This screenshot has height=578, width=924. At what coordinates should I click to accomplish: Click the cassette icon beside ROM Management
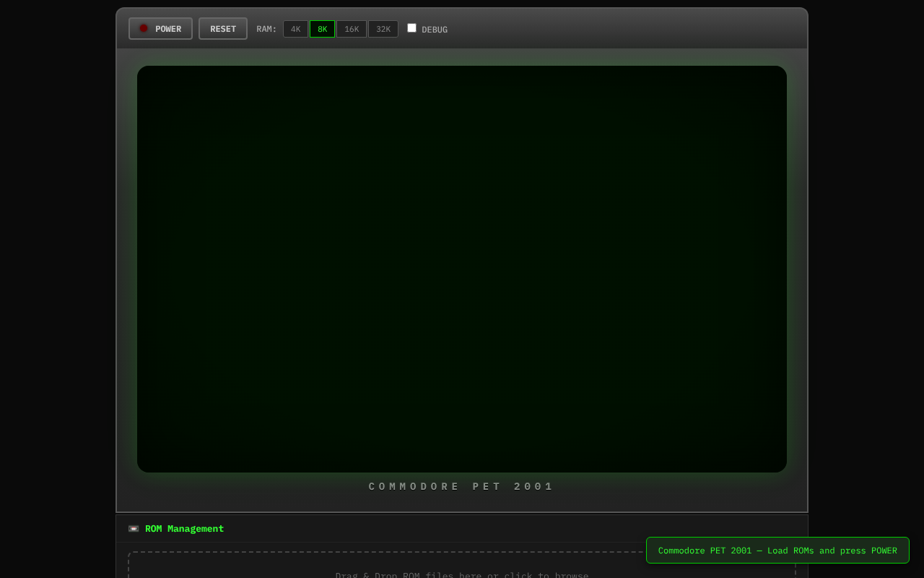(x=134, y=529)
